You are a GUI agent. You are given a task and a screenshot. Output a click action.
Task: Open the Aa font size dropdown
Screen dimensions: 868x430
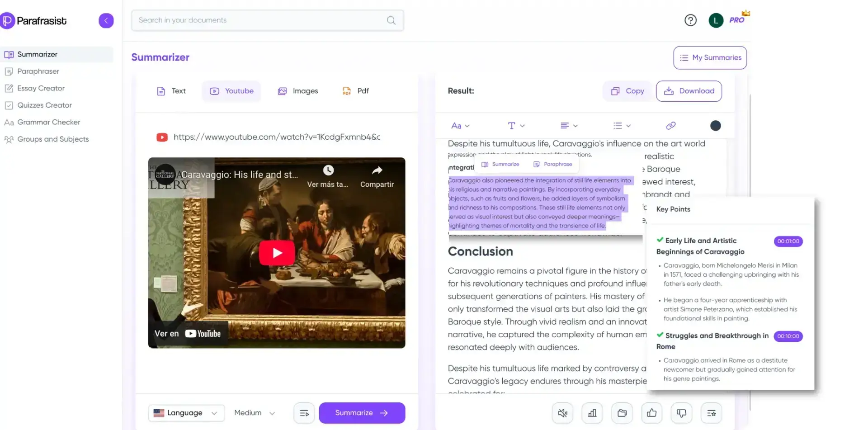pos(460,126)
